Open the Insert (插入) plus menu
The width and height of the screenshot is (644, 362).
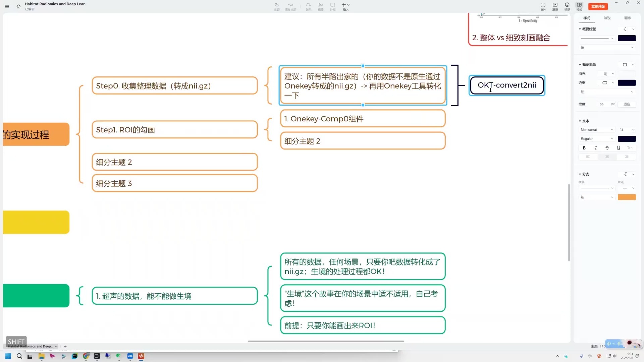(x=345, y=6)
